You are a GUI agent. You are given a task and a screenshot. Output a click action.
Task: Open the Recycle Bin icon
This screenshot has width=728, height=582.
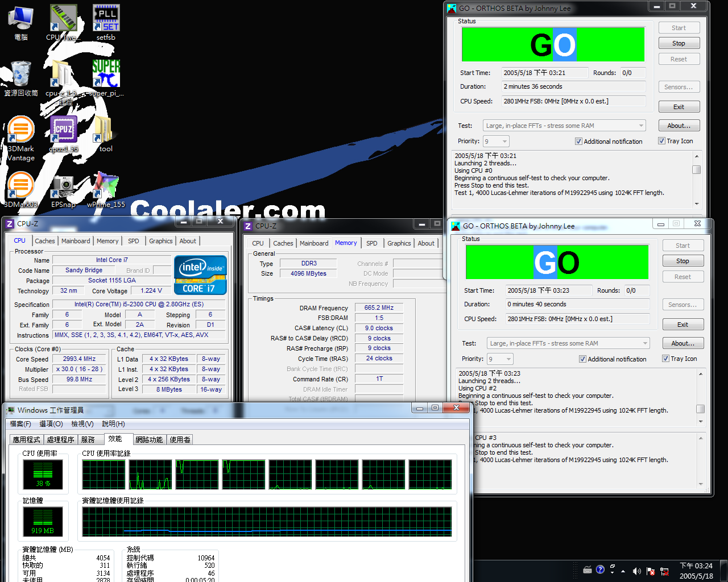[x=20, y=78]
